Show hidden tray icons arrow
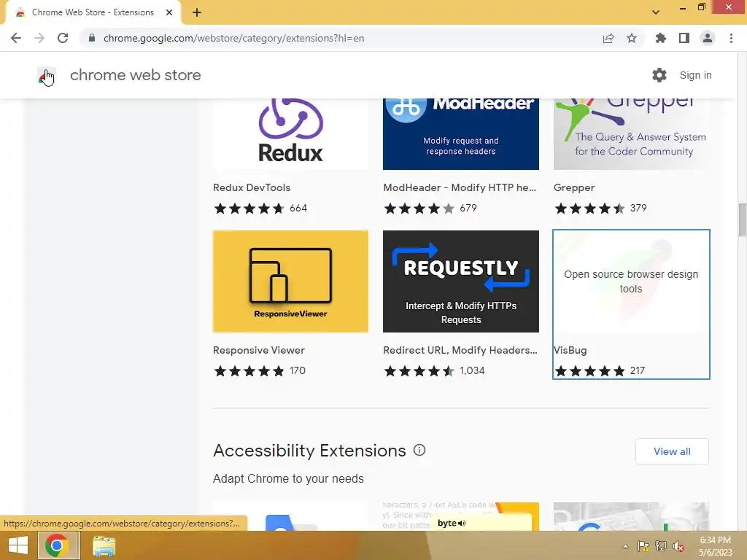This screenshot has width=747, height=560. click(625, 546)
